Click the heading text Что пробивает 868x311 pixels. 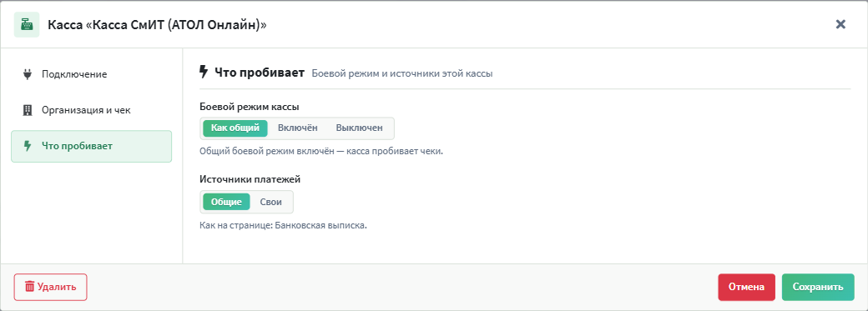coord(260,73)
